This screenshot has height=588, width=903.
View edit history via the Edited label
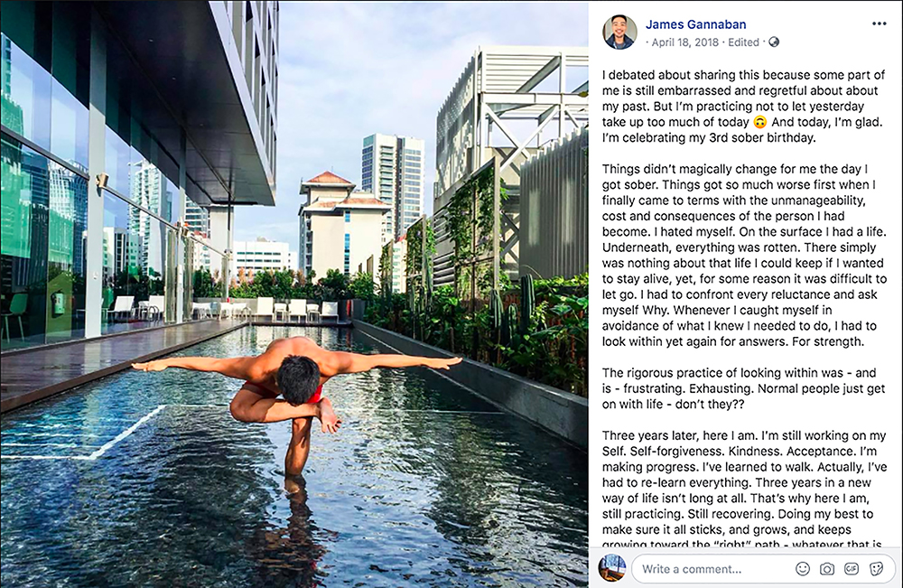pos(743,42)
